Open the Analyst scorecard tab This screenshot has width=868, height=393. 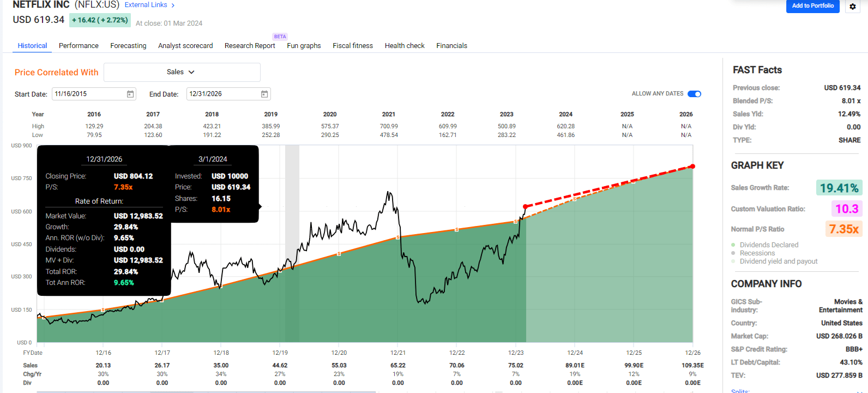coord(185,46)
